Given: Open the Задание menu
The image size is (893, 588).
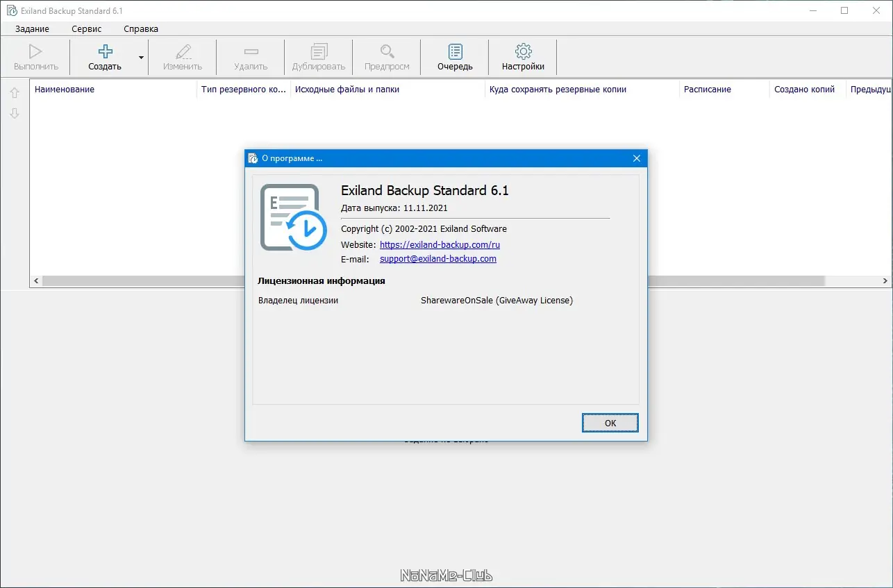Looking at the screenshot, I should click(32, 29).
